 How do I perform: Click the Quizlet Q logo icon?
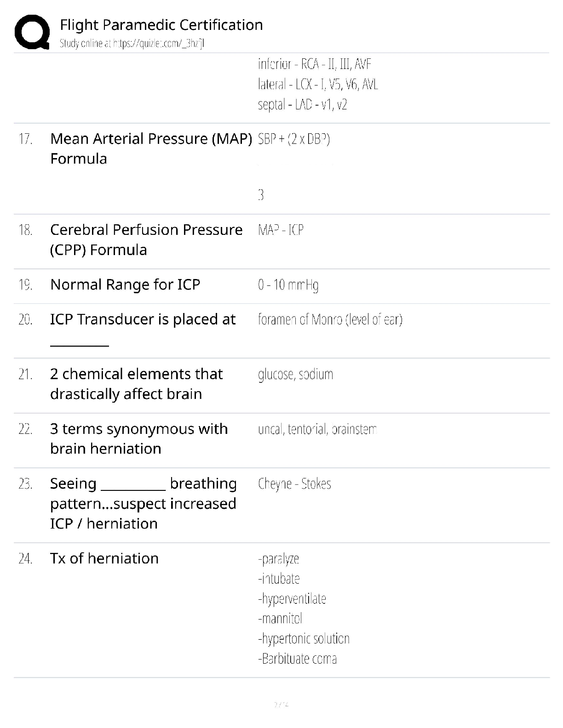point(32,32)
